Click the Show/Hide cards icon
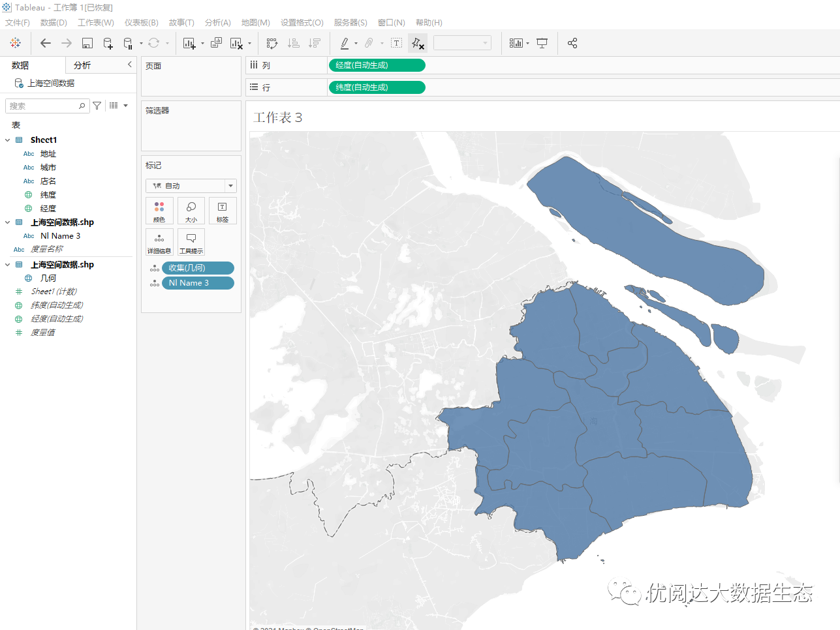This screenshot has height=630, width=840. pyautogui.click(x=516, y=43)
